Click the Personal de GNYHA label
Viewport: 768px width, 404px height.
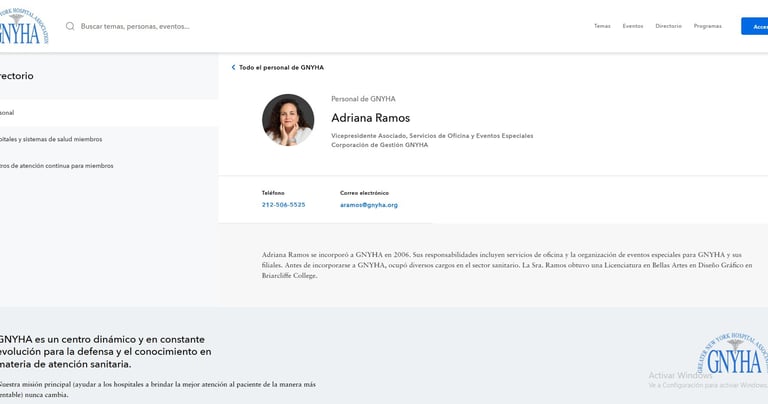(363, 99)
